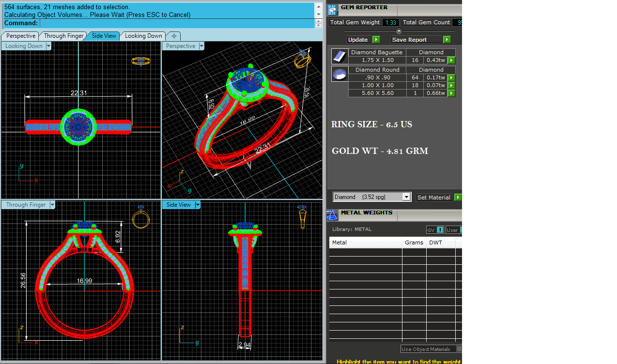
Task: Open the Diamond (3.52 spg) material dropdown
Action: coord(406,197)
